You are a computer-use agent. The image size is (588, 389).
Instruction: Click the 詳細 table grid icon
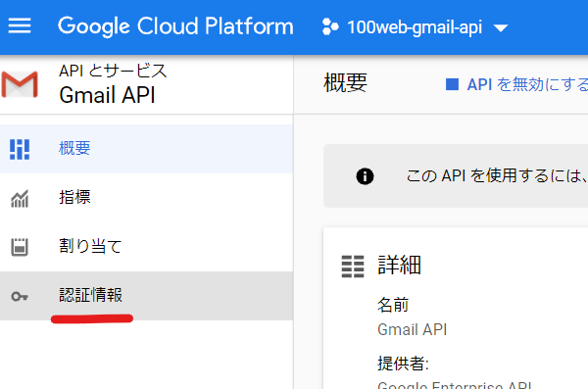(353, 267)
